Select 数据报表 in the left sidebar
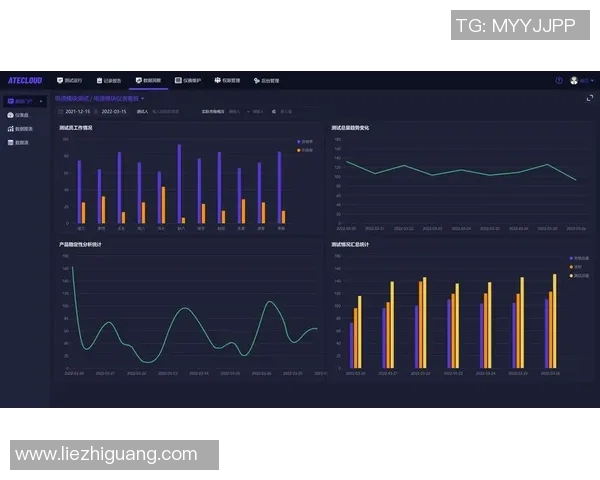This screenshot has height=480, width=600. [22, 129]
